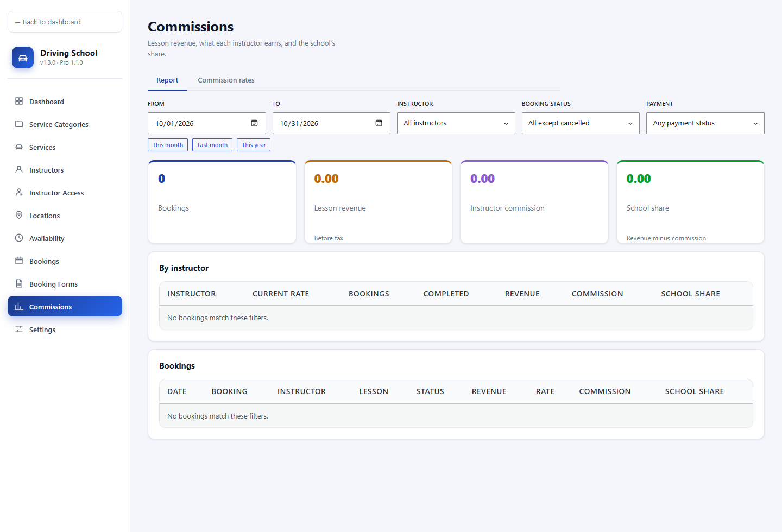Screen dimensions: 782x532
Task: Click the Settings sliders icon
Action: click(19, 329)
